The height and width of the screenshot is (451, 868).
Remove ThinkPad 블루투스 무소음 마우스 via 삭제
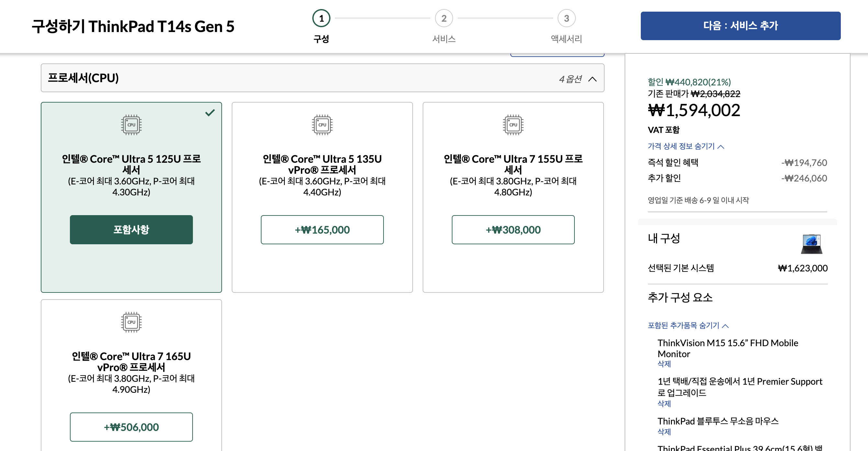coord(664,432)
